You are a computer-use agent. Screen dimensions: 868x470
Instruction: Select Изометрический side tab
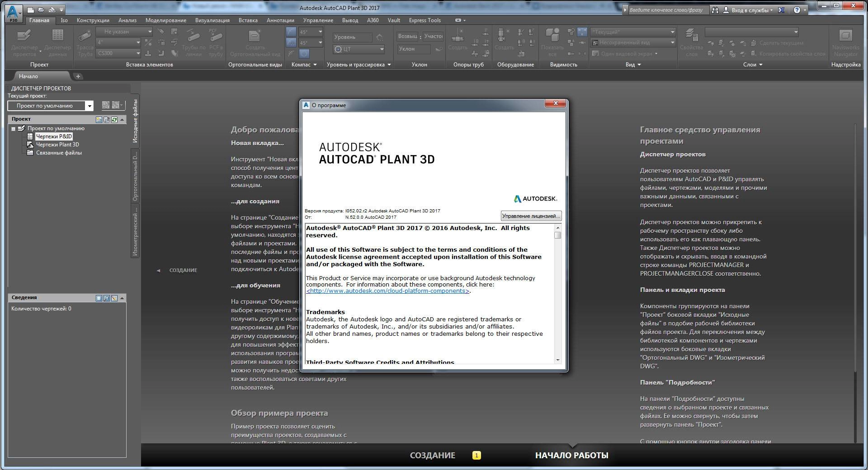(135, 231)
